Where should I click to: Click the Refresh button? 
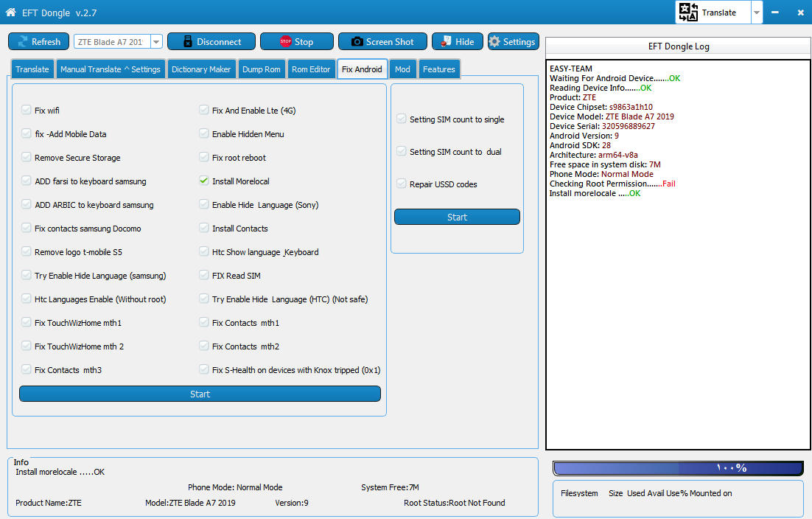39,41
